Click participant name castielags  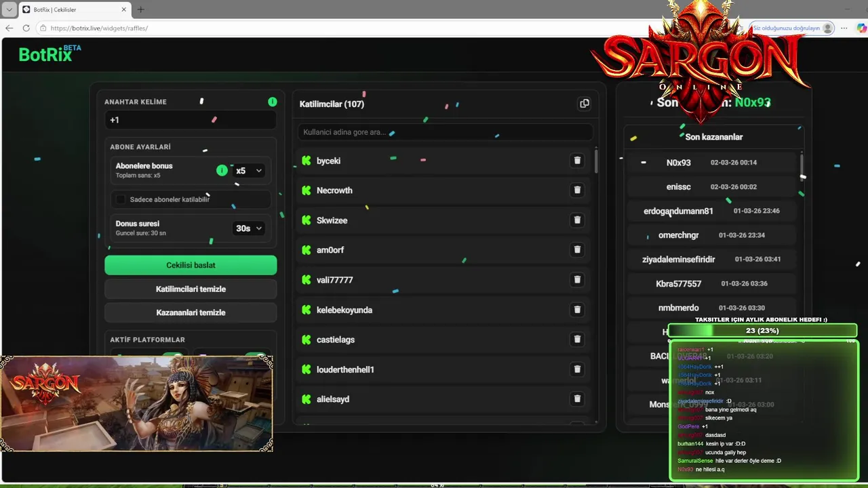(x=336, y=340)
